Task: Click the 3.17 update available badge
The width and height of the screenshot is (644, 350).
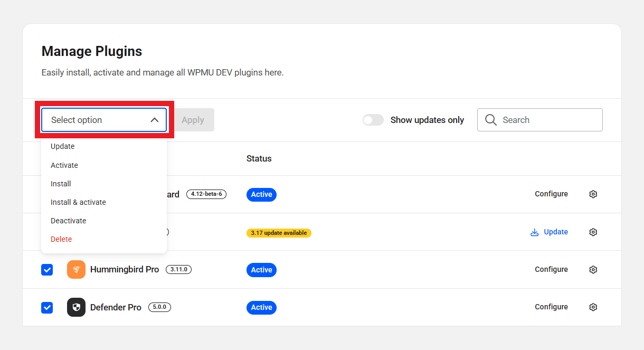Action: (279, 233)
